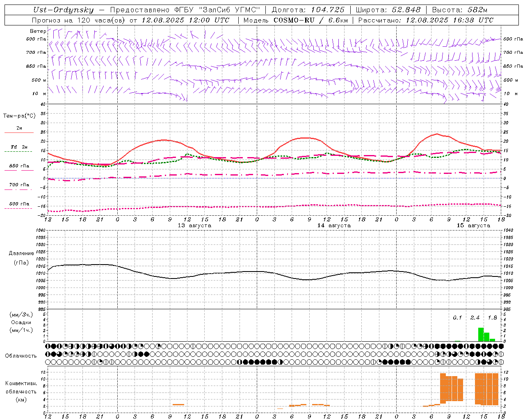Click the (км) unit label
Image resolution: width=525 pixels, height=420 pixels.
[21, 399]
